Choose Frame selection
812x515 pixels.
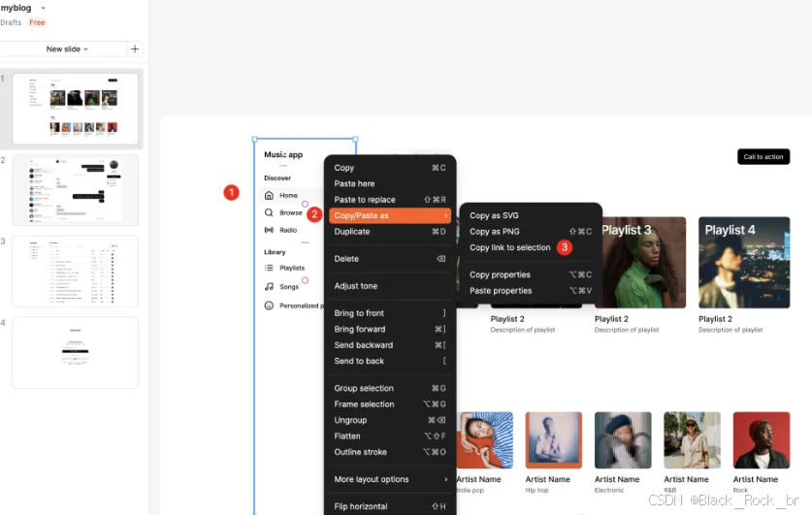point(390,404)
